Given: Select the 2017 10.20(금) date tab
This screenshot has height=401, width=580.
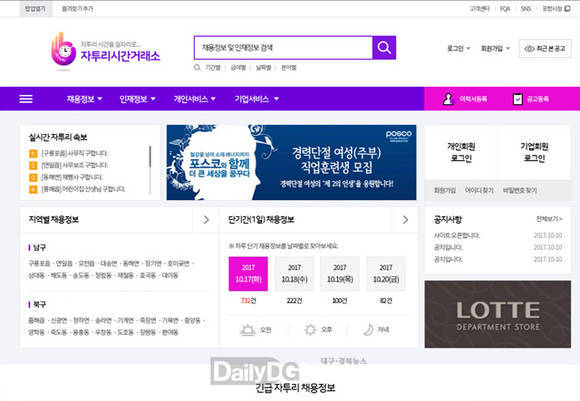Looking at the screenshot, I should [386, 273].
